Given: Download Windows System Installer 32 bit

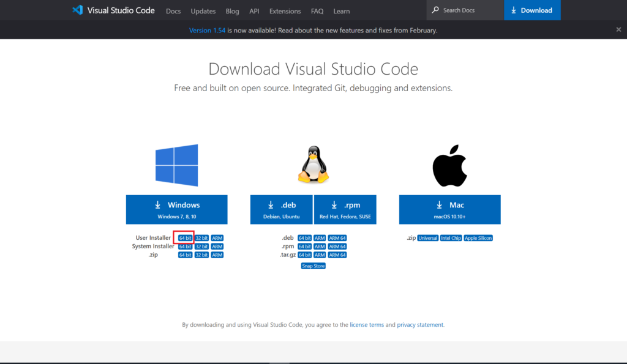Looking at the screenshot, I should coord(201,247).
